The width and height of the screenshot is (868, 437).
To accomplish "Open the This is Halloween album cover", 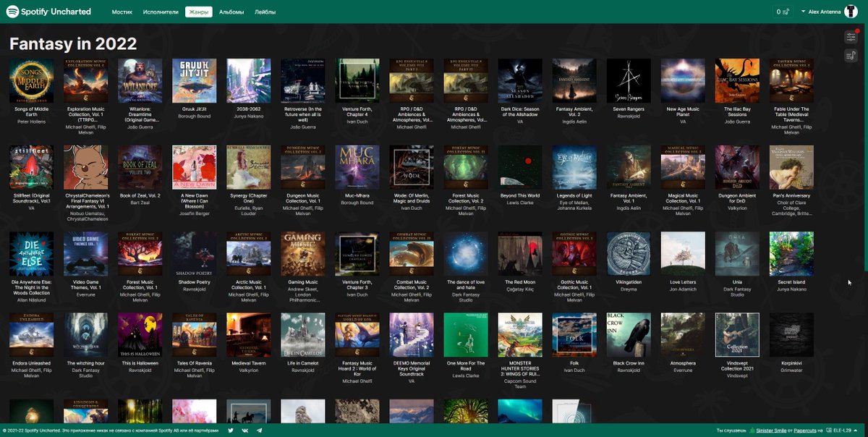I will pos(140,335).
